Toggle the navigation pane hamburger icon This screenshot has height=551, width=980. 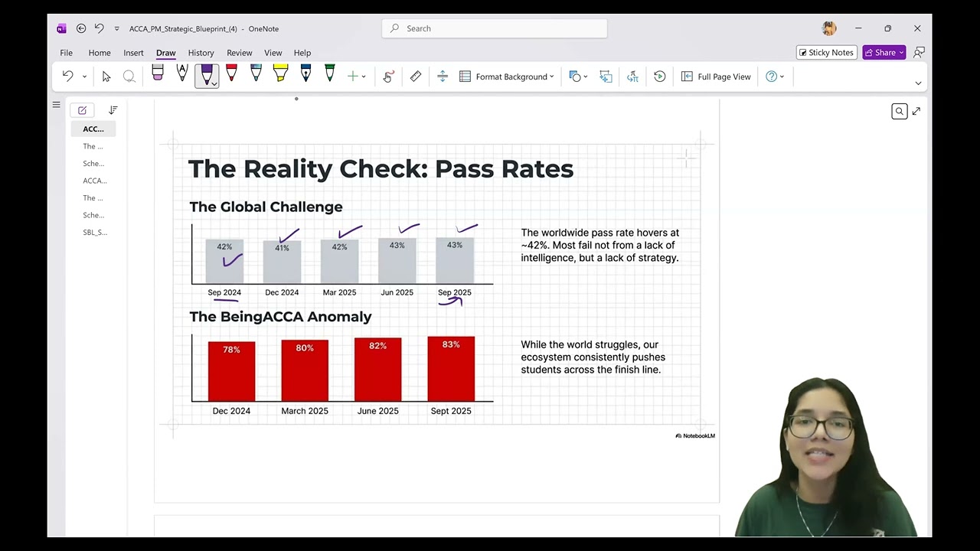(x=56, y=105)
